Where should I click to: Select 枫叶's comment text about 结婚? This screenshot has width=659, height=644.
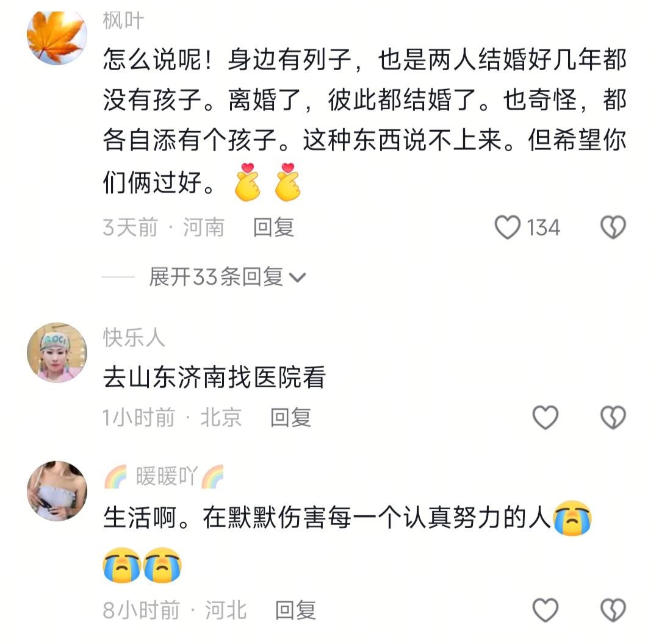coord(364,120)
